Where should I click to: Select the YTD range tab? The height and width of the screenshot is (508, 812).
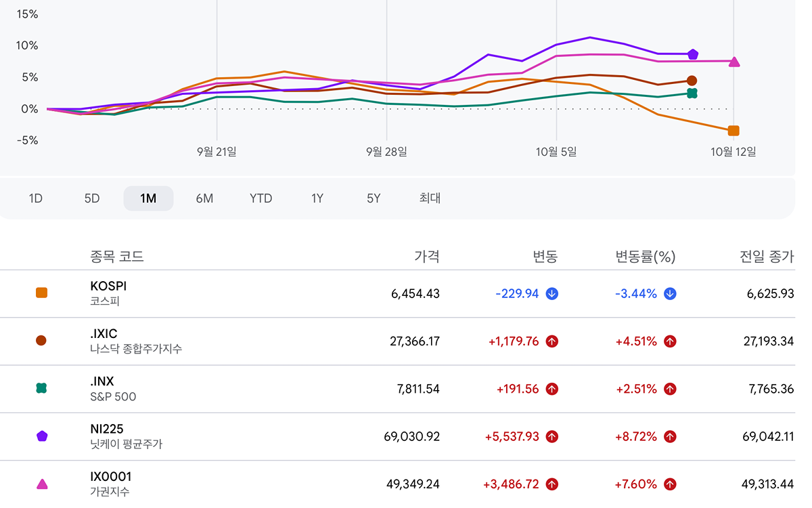pyautogui.click(x=261, y=198)
